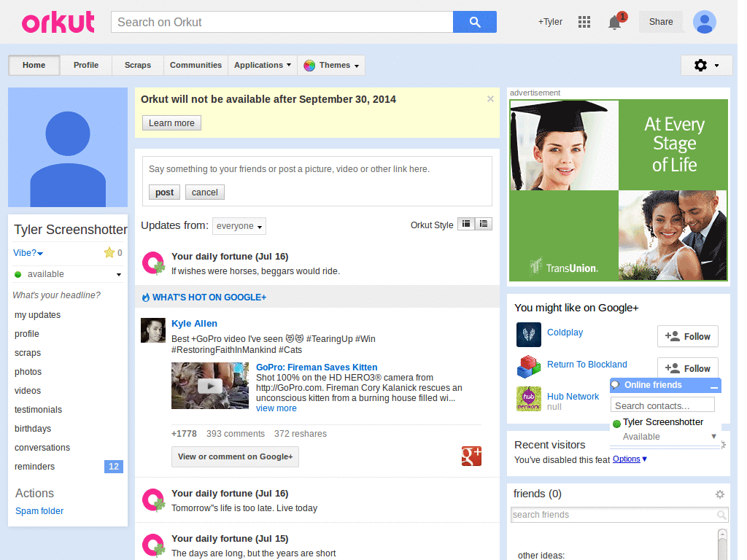747x560 pixels.
Task: Click the Share button
Action: [661, 22]
